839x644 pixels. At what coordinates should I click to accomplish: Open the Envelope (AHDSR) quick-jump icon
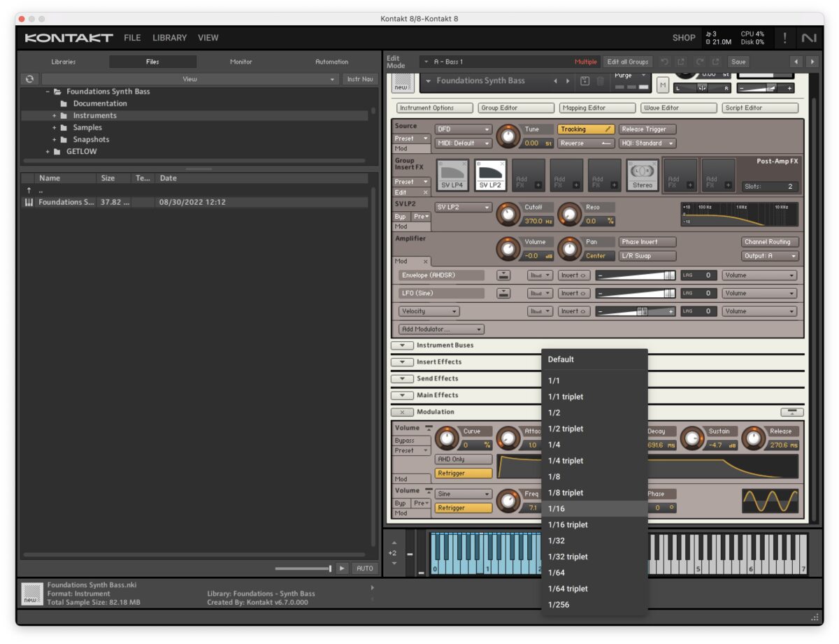[503, 276]
